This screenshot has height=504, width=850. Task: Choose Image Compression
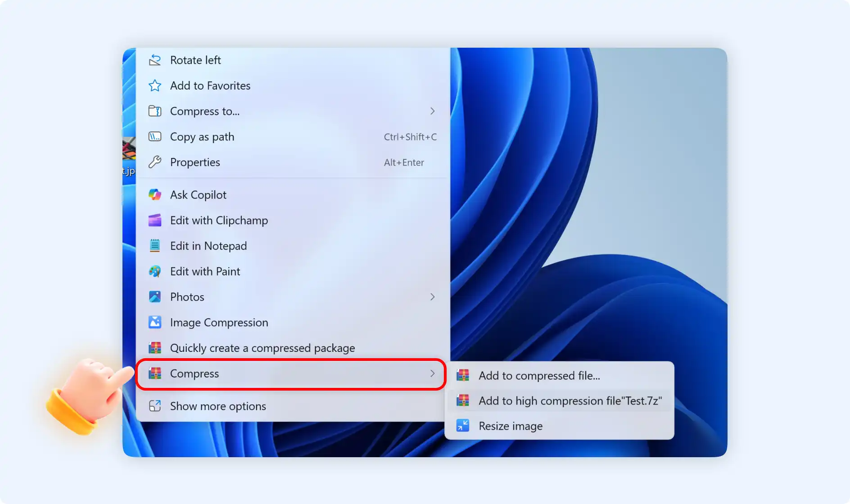coord(293,322)
